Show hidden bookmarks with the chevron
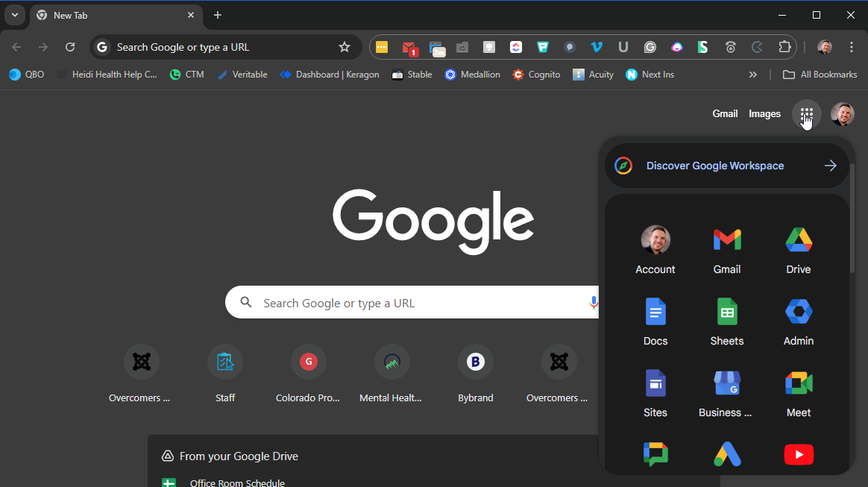 (x=753, y=74)
